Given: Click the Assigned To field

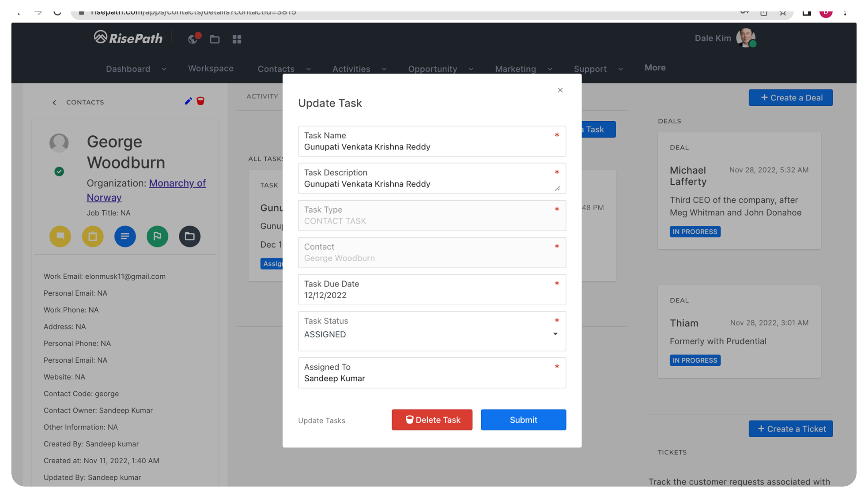Looking at the screenshot, I should [432, 373].
